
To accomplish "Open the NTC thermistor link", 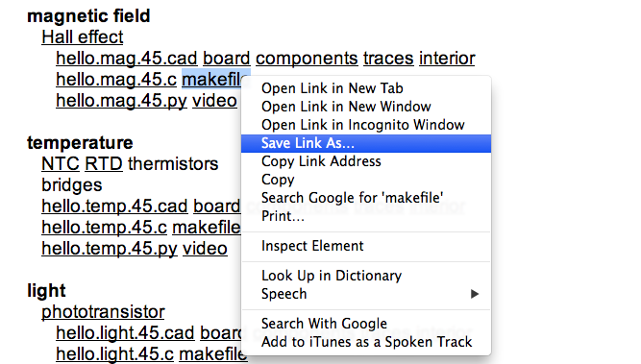I will (x=61, y=164).
